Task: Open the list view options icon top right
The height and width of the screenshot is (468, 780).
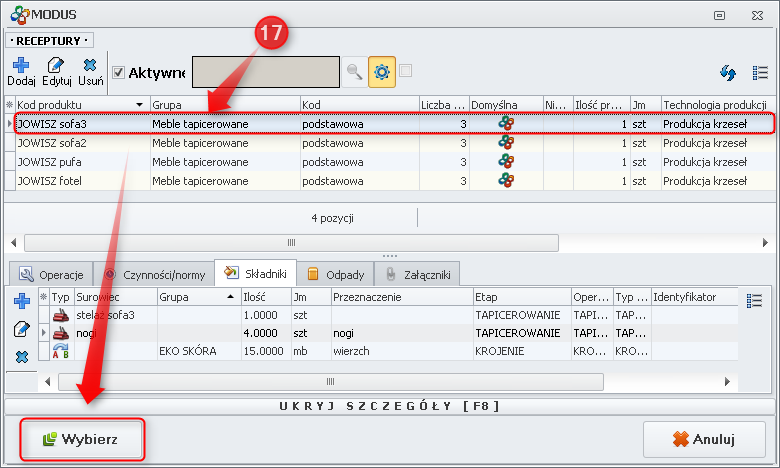Action: [x=760, y=73]
